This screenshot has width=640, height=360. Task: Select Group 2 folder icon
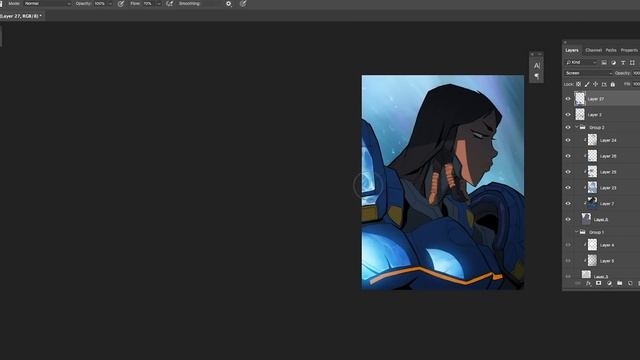tap(583, 127)
